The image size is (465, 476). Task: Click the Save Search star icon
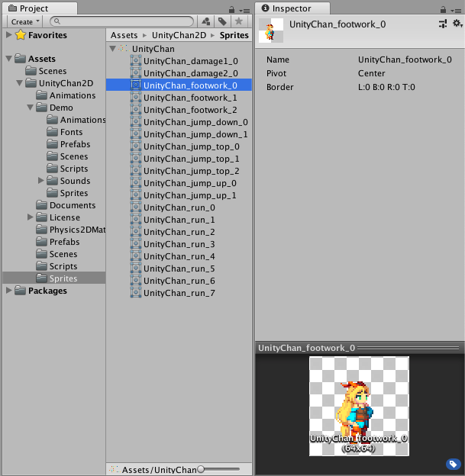point(239,22)
